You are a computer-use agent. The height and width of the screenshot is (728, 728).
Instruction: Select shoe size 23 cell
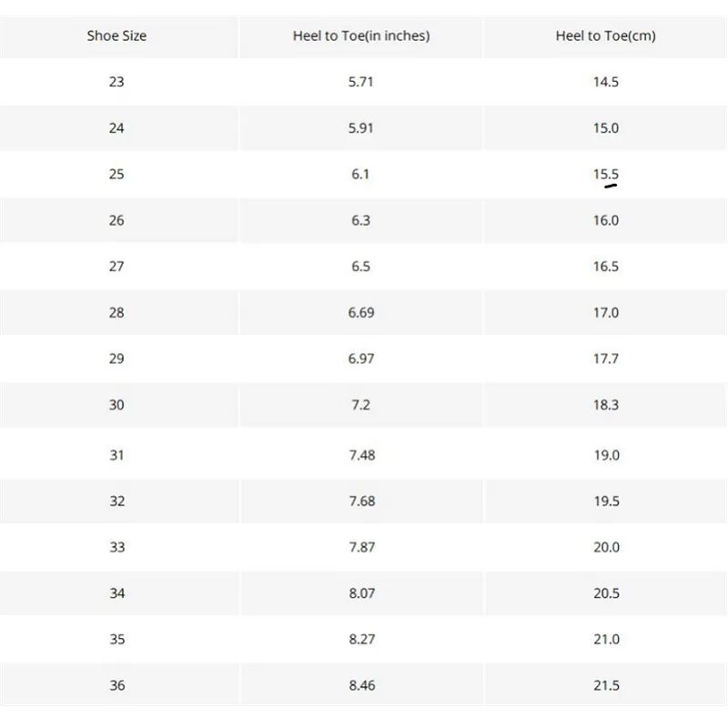click(x=116, y=82)
